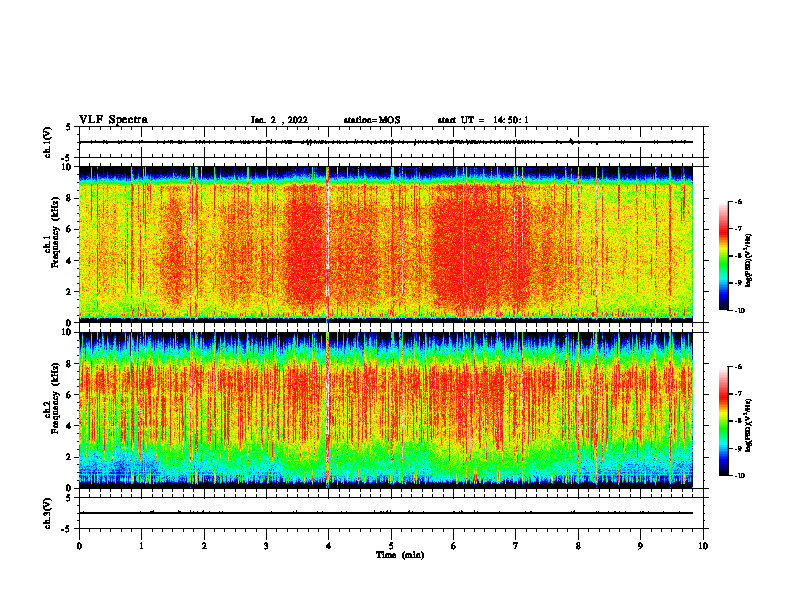Click the '8' tick on the time axis
The image size is (792, 612).
578,546
